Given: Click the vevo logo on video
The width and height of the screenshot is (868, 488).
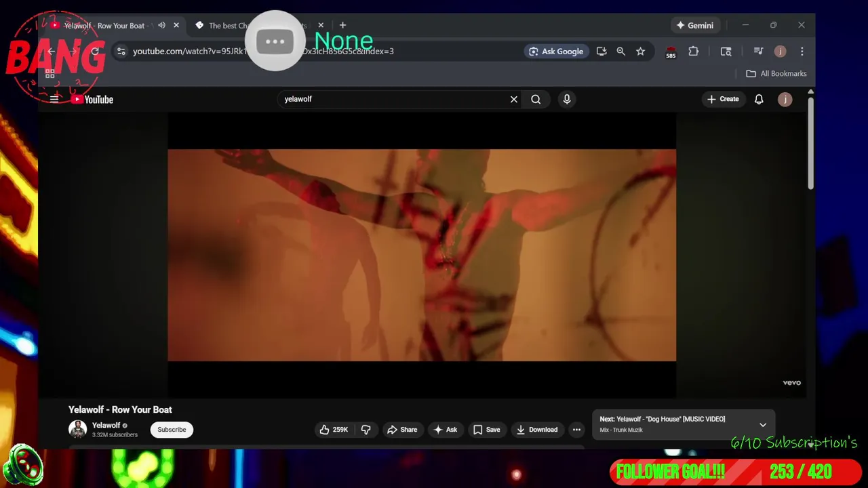Looking at the screenshot, I should [x=791, y=383].
